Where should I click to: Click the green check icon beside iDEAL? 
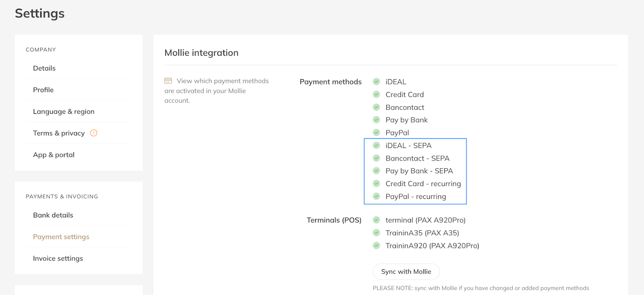pyautogui.click(x=376, y=82)
